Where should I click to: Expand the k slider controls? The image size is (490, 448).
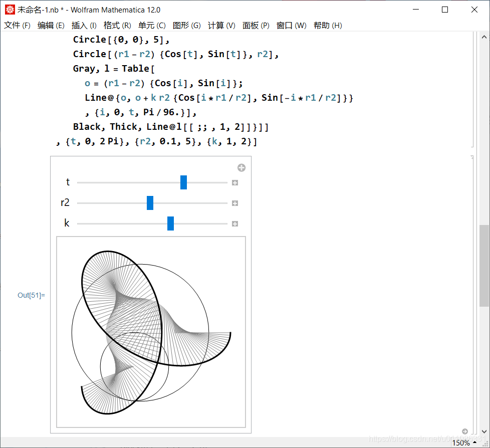235,224
